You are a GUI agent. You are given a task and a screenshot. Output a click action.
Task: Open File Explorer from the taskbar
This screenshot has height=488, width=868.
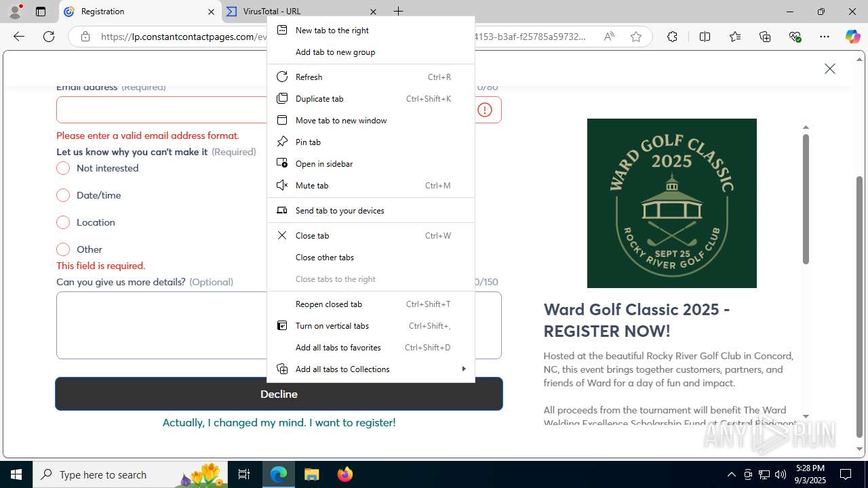[x=311, y=474]
